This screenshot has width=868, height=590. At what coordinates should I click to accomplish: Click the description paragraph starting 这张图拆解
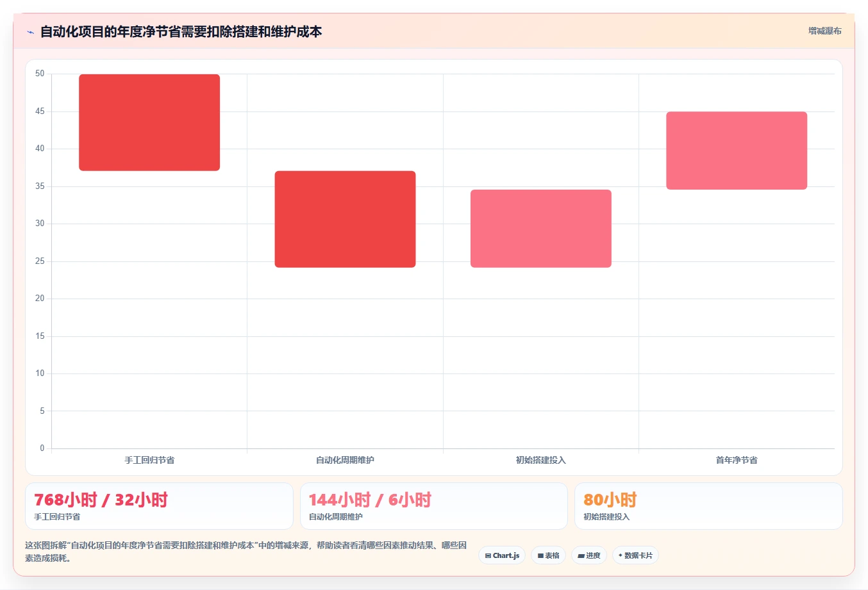(246, 552)
